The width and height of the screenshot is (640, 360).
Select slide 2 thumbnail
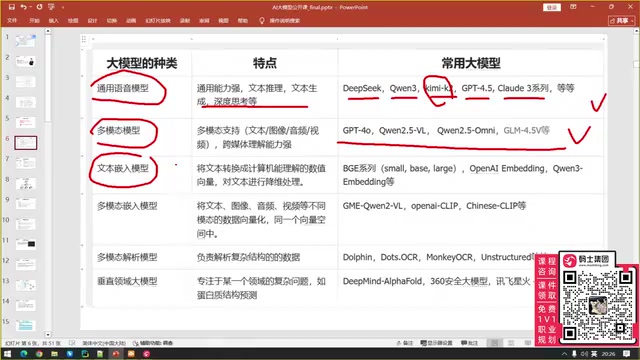(x=25, y=61)
